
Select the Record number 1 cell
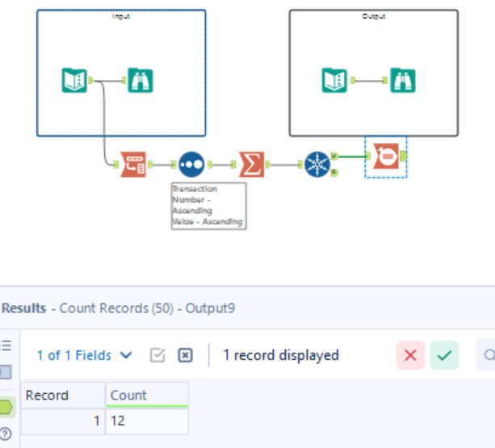63,421
